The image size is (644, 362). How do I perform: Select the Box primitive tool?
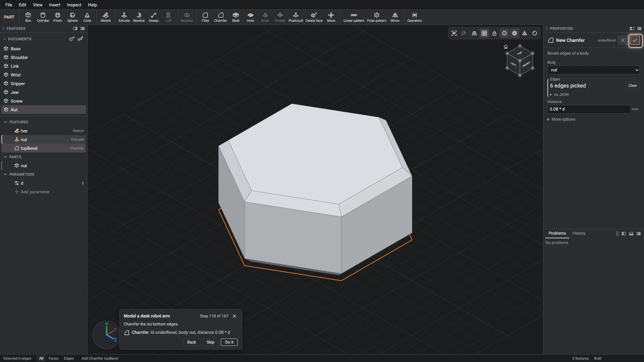click(28, 17)
